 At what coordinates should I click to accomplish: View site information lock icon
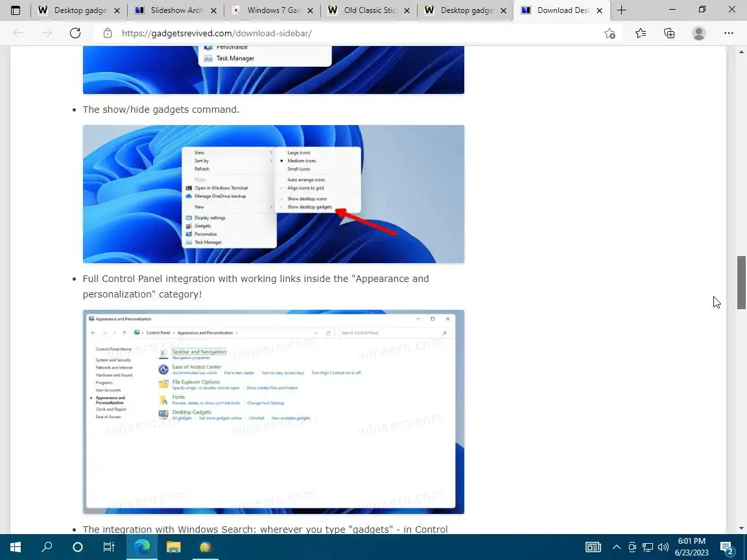tap(108, 33)
